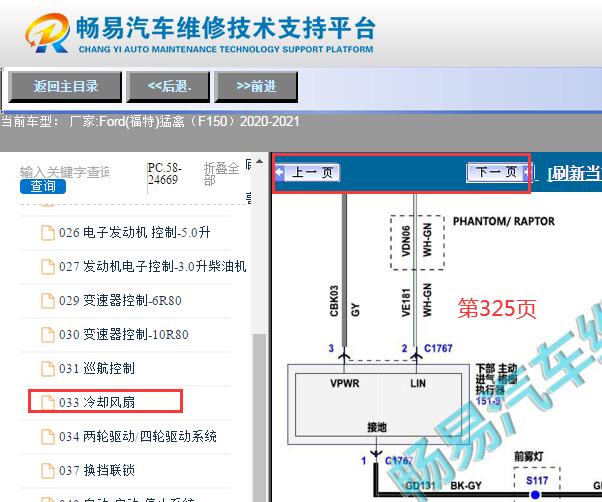602x502 pixels.
Task: Click the PHANTOM/ RAPTOR label
Action: [x=504, y=221]
